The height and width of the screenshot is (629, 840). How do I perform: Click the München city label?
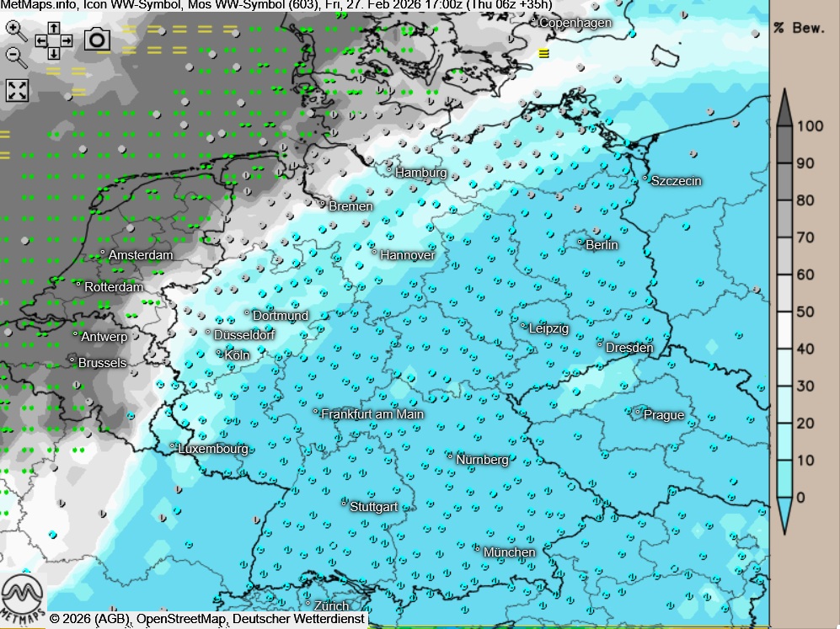pyautogui.click(x=509, y=552)
